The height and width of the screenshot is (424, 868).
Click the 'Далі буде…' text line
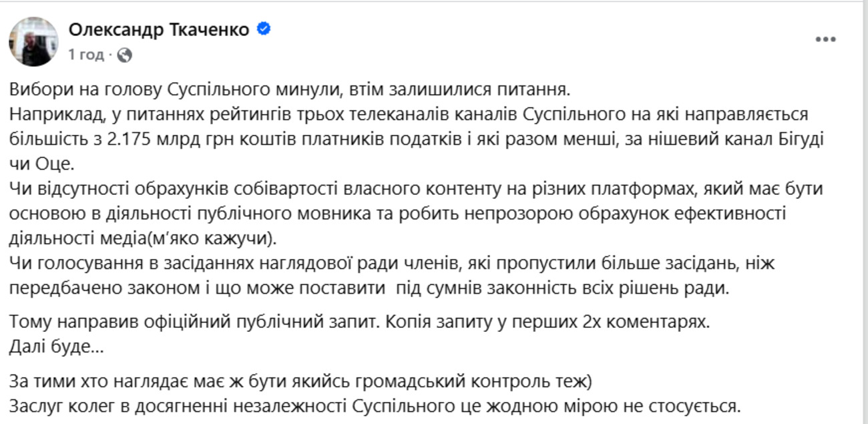(x=57, y=347)
